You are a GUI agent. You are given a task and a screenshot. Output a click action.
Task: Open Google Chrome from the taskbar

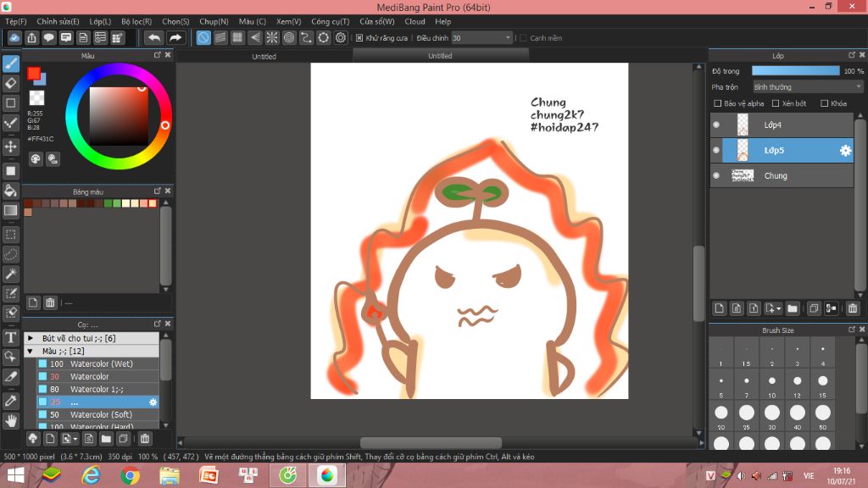[x=130, y=475]
